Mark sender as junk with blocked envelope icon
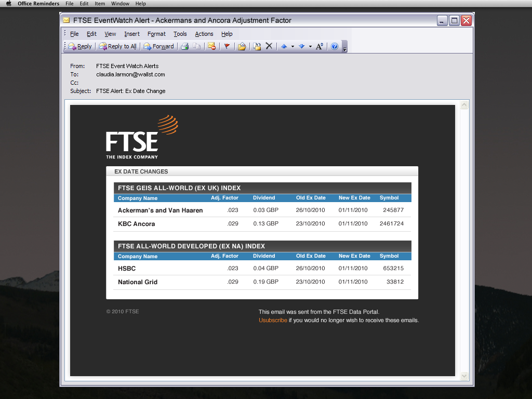The image size is (532, 399). (x=212, y=46)
